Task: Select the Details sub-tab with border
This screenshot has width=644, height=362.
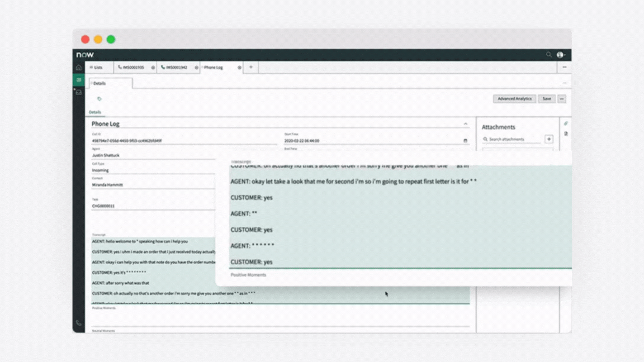Action: click(x=111, y=83)
